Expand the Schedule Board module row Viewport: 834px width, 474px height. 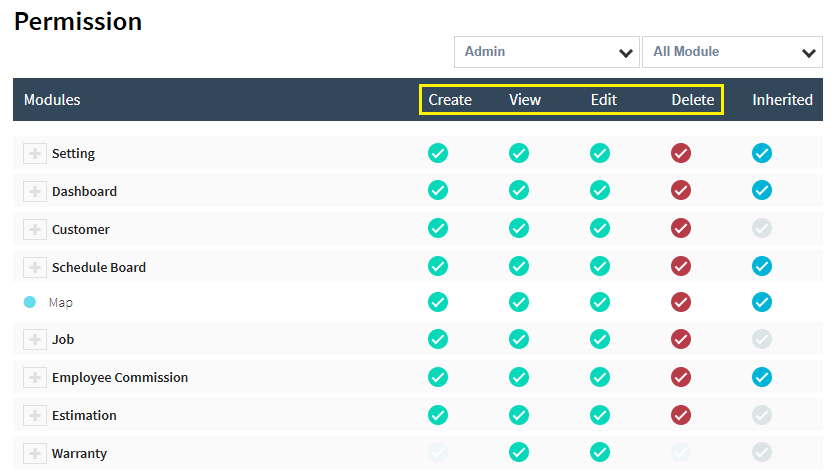[35, 267]
